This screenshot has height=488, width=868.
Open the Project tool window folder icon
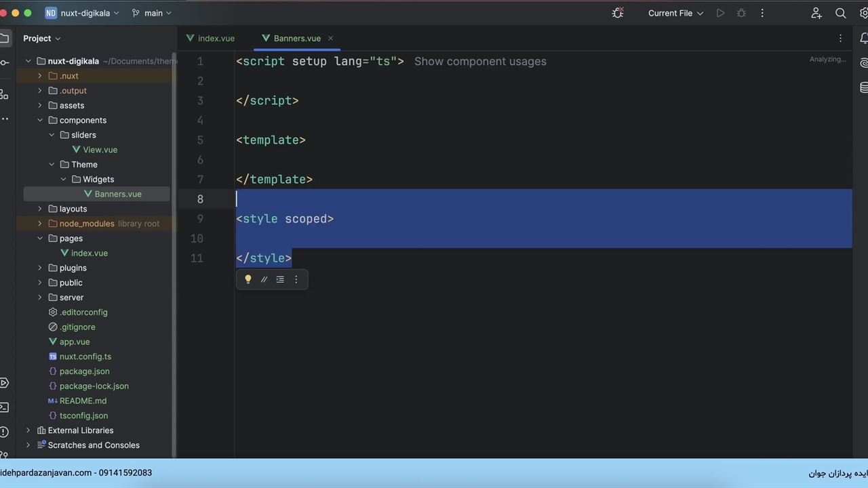click(4, 38)
